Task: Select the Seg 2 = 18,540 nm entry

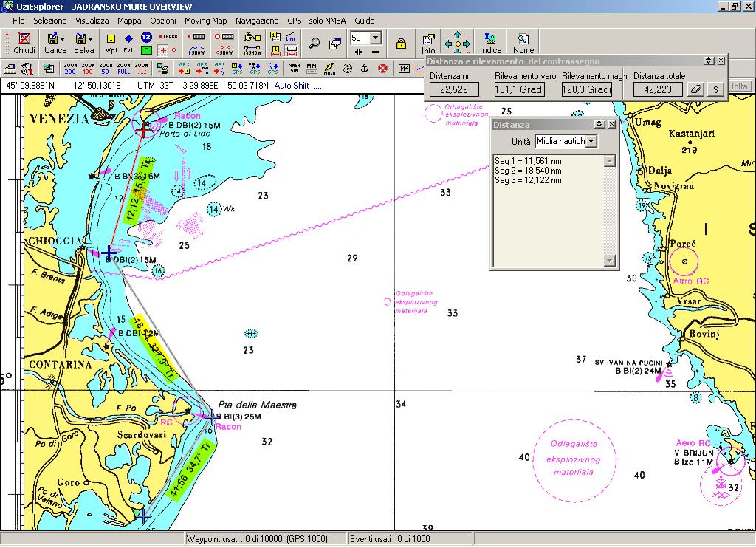Action: [x=528, y=171]
